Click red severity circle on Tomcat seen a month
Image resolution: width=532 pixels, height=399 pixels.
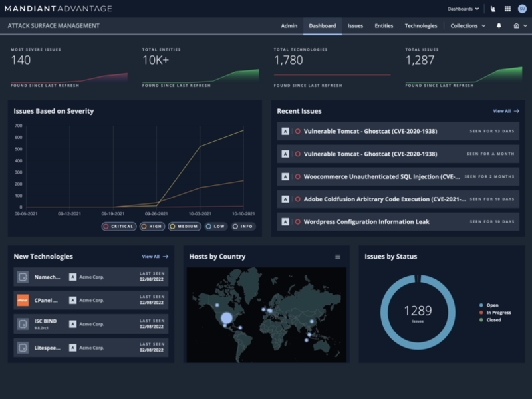297,154
